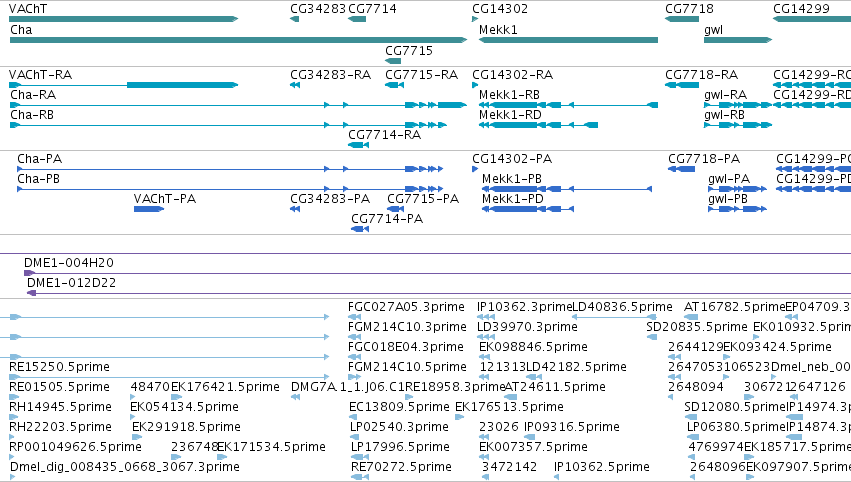Click the EK054134.5prime EST label
The height and width of the screenshot is (482, 851).
click(185, 408)
